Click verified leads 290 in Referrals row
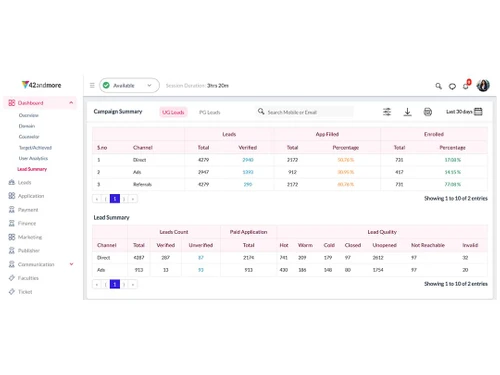Viewport: 500px width, 375px height. point(248,184)
